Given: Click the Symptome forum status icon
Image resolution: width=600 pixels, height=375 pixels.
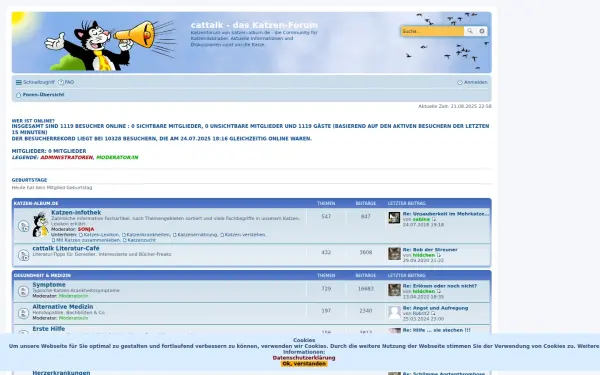Looking at the screenshot, I should click(23, 291).
